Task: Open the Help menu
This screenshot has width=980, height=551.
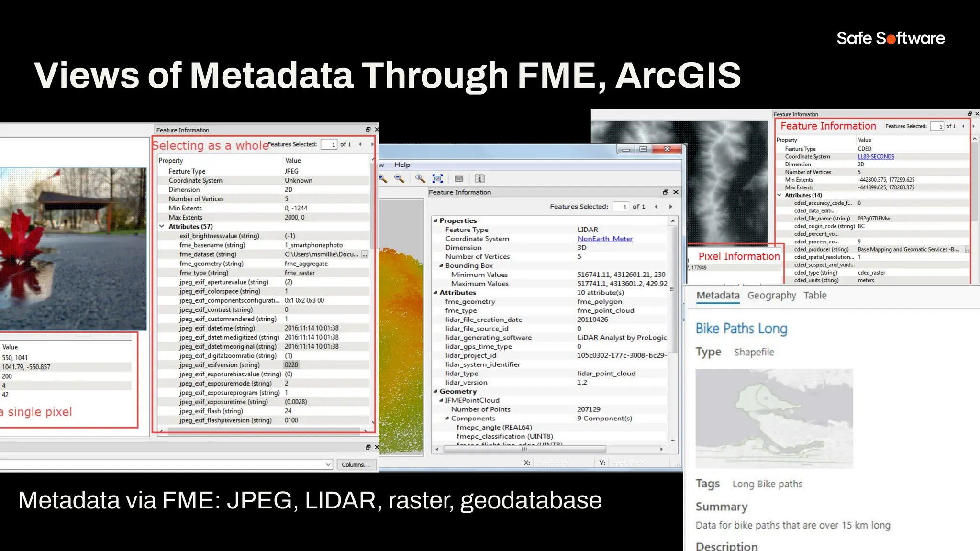Action: pyautogui.click(x=402, y=165)
